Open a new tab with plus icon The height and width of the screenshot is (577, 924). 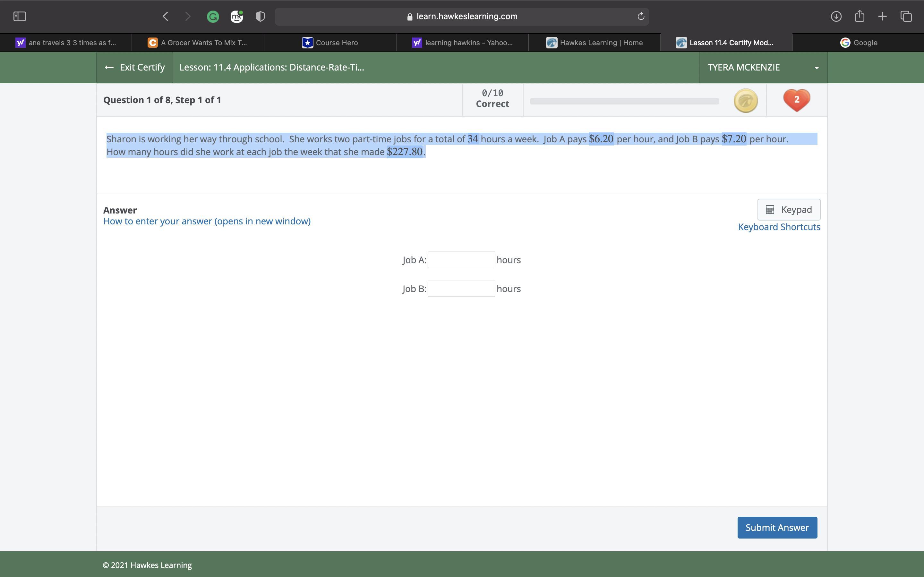(882, 16)
